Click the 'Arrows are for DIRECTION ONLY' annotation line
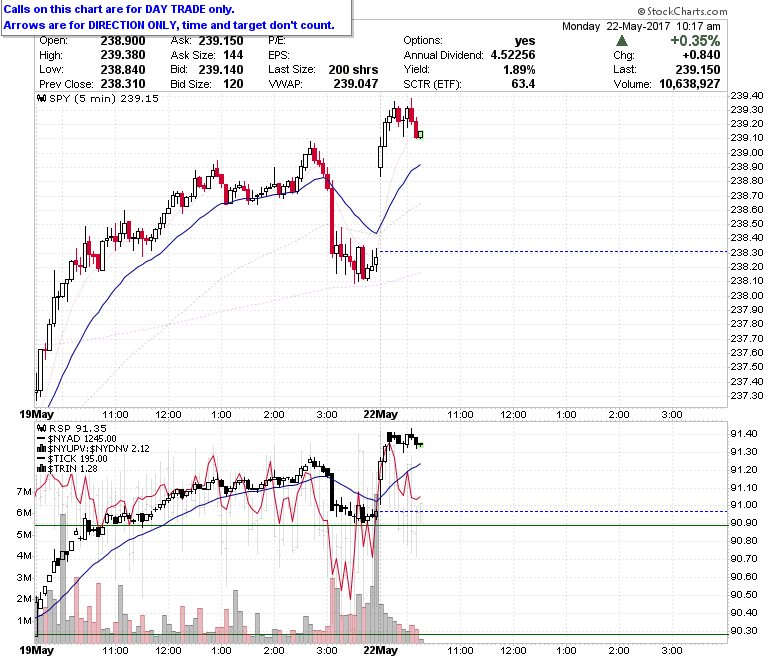The image size is (780, 659). coord(169,25)
